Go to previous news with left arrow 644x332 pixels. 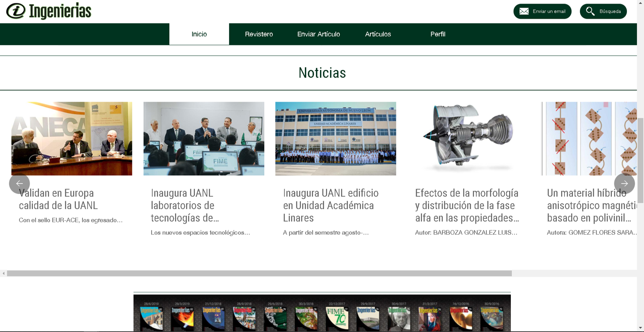pos(19,184)
